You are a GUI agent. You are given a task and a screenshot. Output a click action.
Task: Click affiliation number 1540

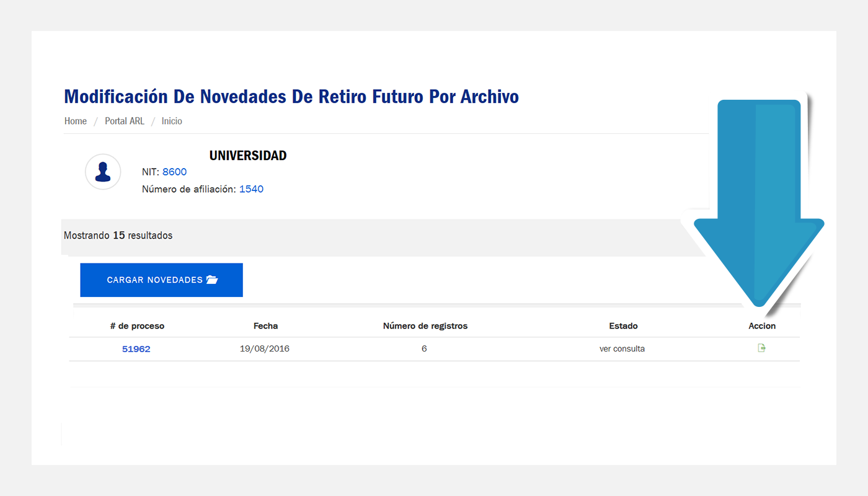coord(251,189)
